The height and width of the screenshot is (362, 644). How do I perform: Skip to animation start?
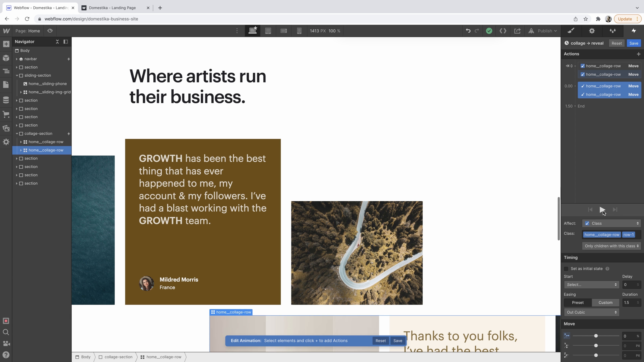click(590, 210)
